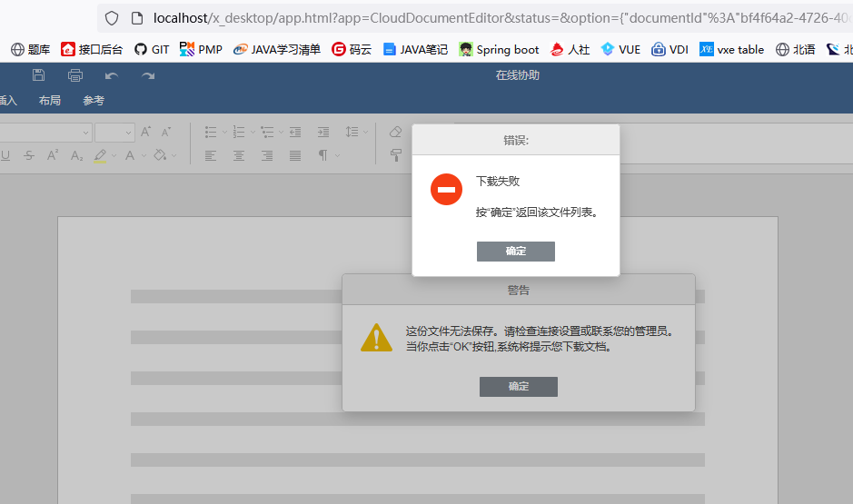Screen dimensions: 853x504
Task: Toggle nonprinting characters pilcrow icon
Action: click(323, 156)
